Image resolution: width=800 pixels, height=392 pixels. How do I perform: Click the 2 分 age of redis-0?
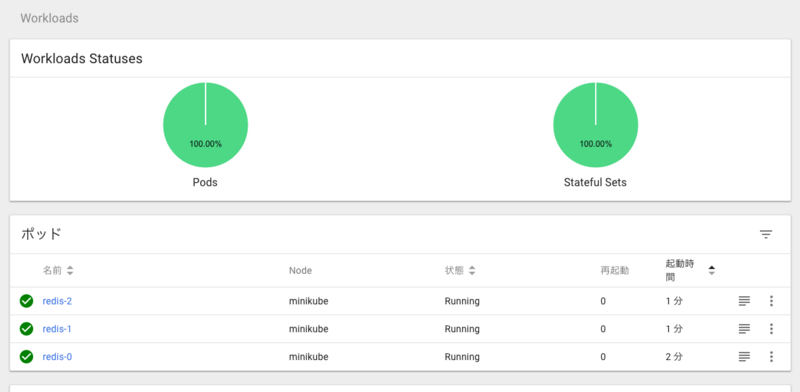[674, 356]
